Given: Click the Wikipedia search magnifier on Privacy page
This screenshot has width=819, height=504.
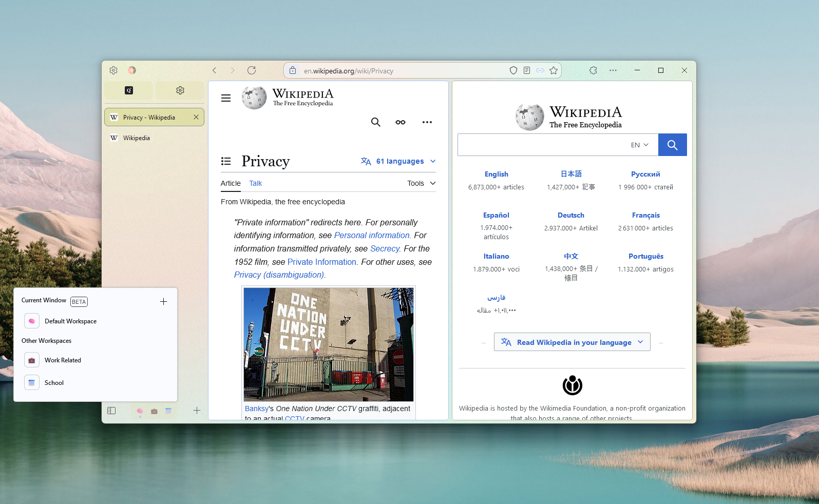Looking at the screenshot, I should [376, 122].
